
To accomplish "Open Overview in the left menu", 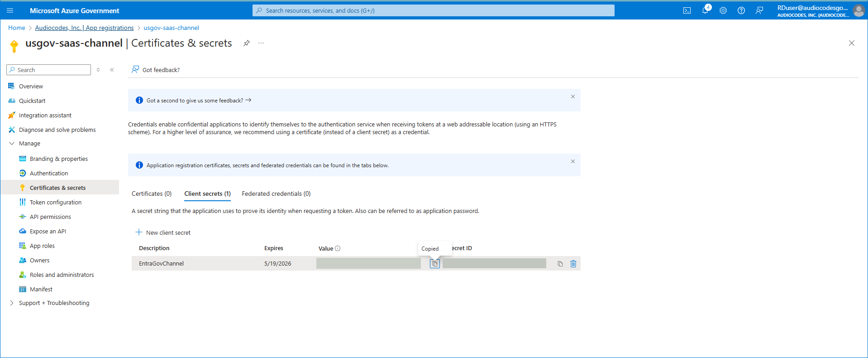I will pos(31,86).
